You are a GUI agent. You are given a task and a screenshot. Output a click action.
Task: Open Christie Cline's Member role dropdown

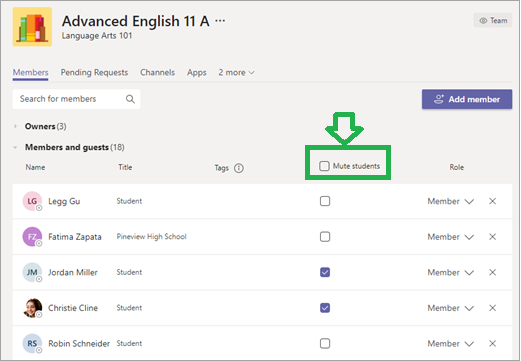pos(451,308)
